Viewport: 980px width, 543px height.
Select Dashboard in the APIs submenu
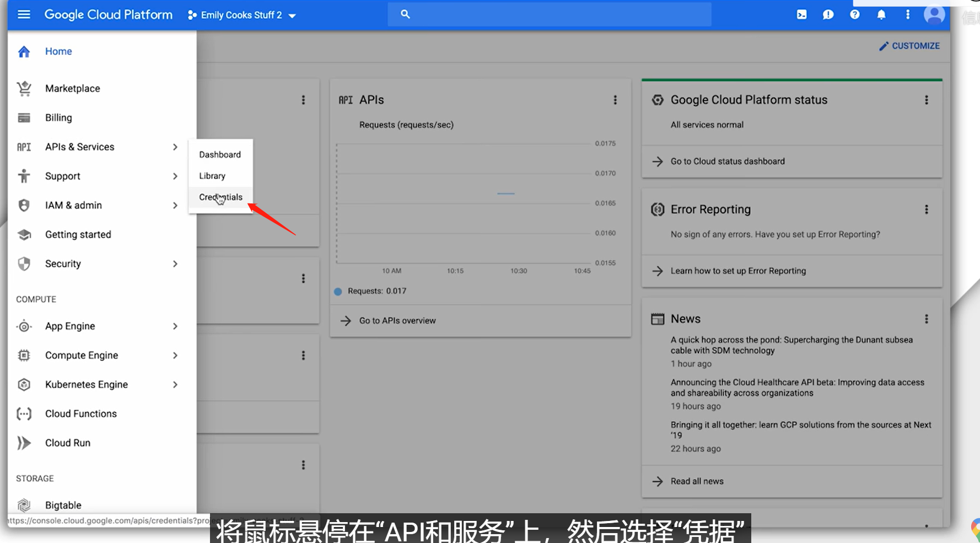[220, 154]
